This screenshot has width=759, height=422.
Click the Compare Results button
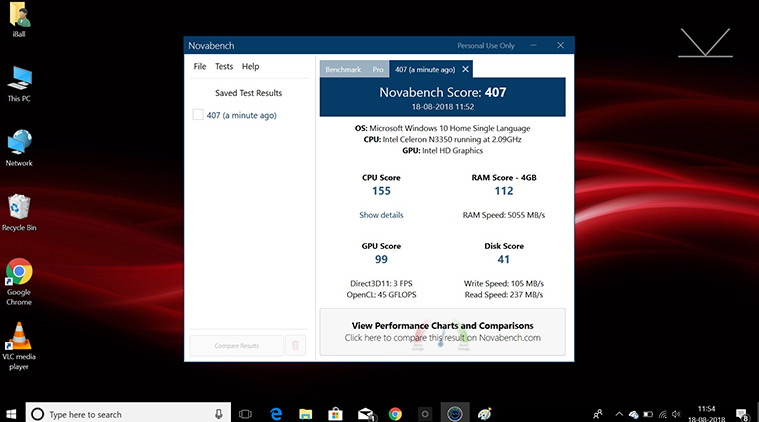236,345
